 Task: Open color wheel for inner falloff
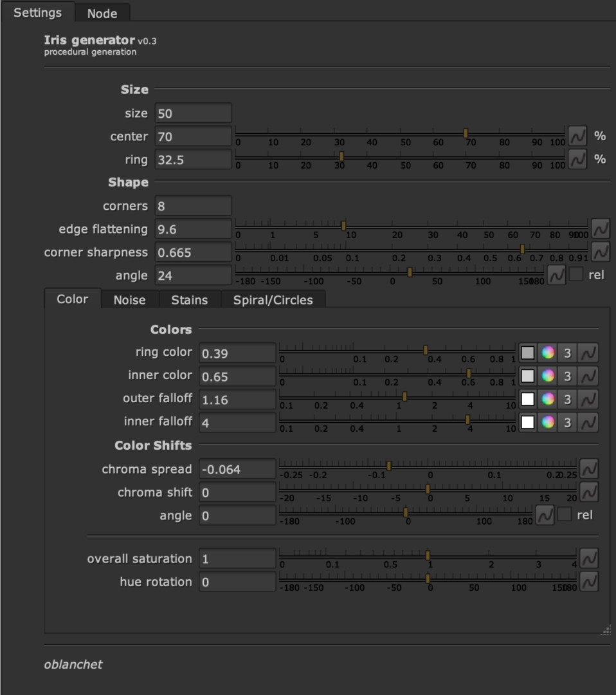pos(547,423)
